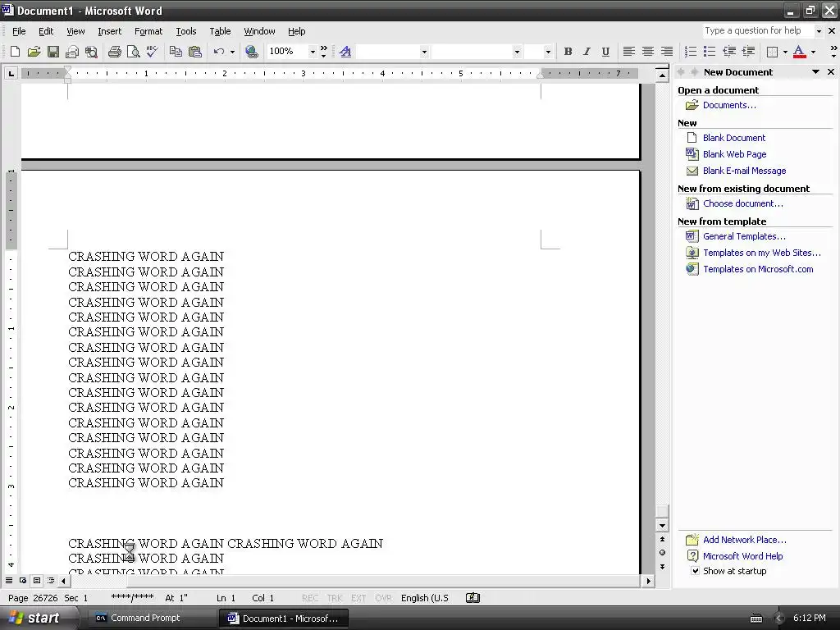Switch to Normal view button
The image size is (840, 630).
pyautogui.click(x=9, y=580)
